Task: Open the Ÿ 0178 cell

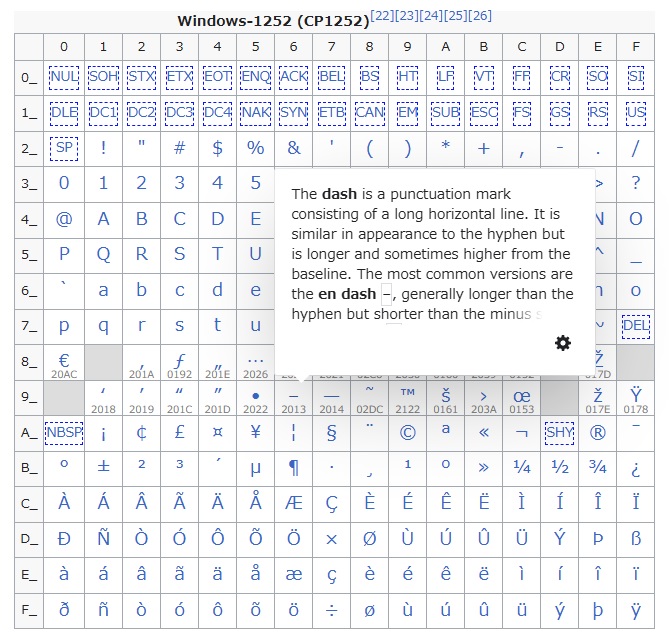Action: [x=636, y=398]
